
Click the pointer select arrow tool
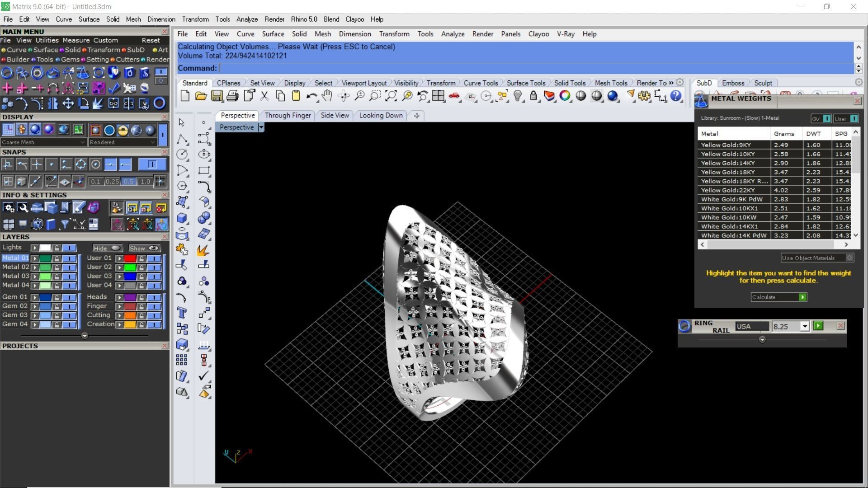(x=182, y=122)
